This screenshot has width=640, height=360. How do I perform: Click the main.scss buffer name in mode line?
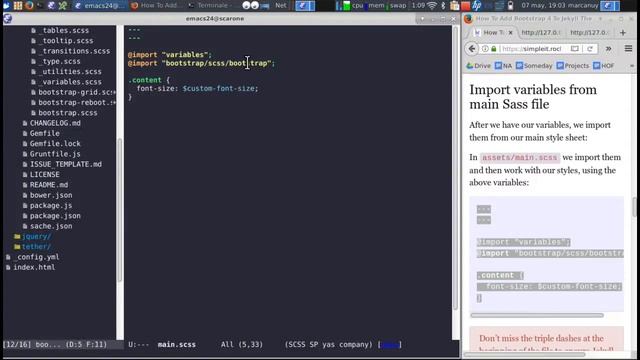tap(177, 344)
